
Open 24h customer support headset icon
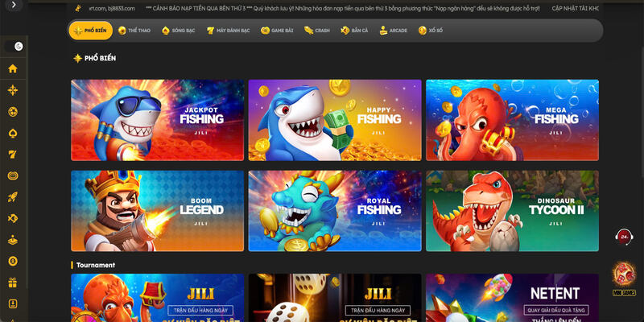pos(625,237)
